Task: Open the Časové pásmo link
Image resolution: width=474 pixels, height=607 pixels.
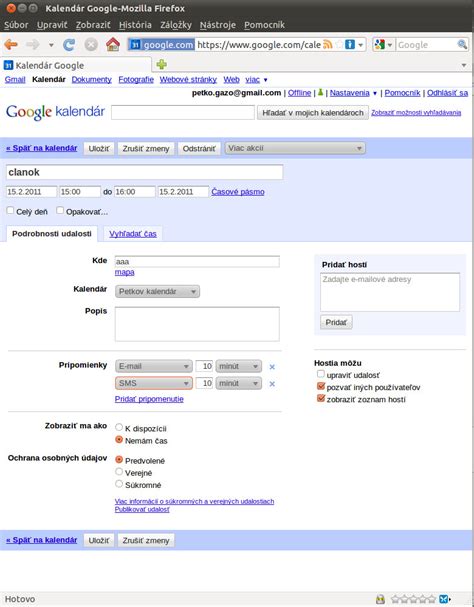Action: (238, 192)
